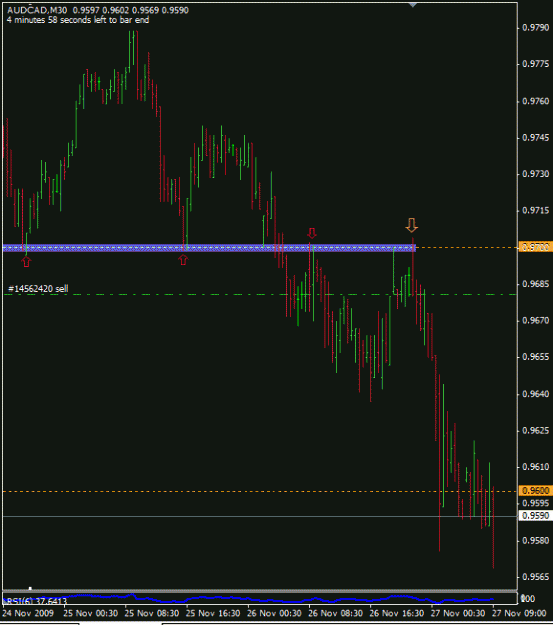
Task: Click the orange 0.9600 price label
Action: coord(535,490)
